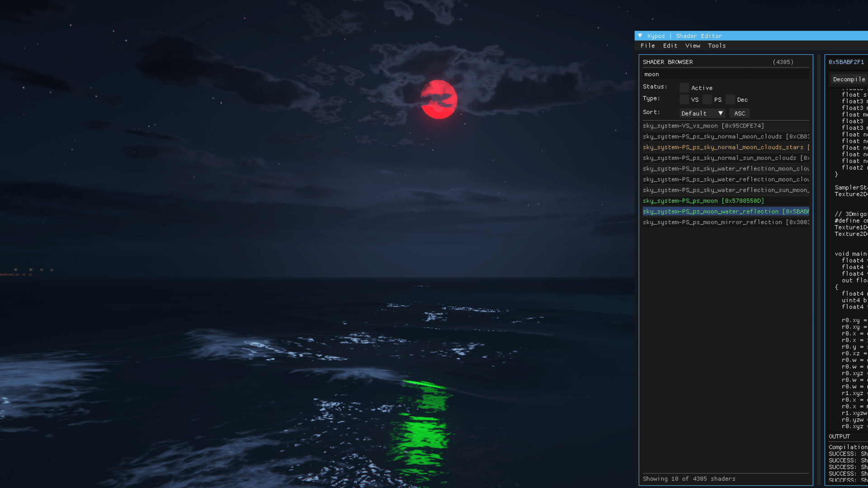Open the File menu

(x=647, y=46)
